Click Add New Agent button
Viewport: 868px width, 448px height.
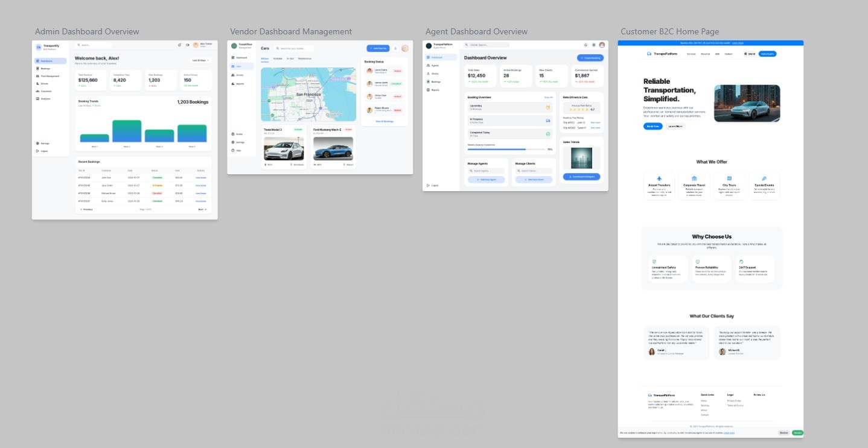487,180
